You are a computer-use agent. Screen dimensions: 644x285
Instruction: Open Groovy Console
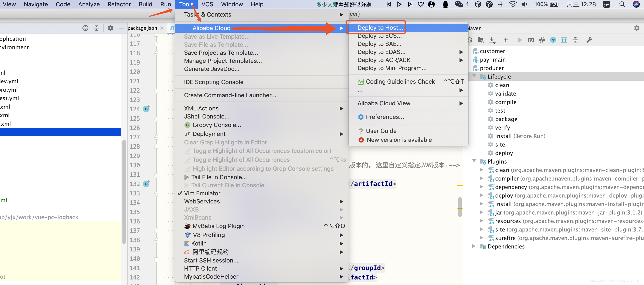point(262,125)
